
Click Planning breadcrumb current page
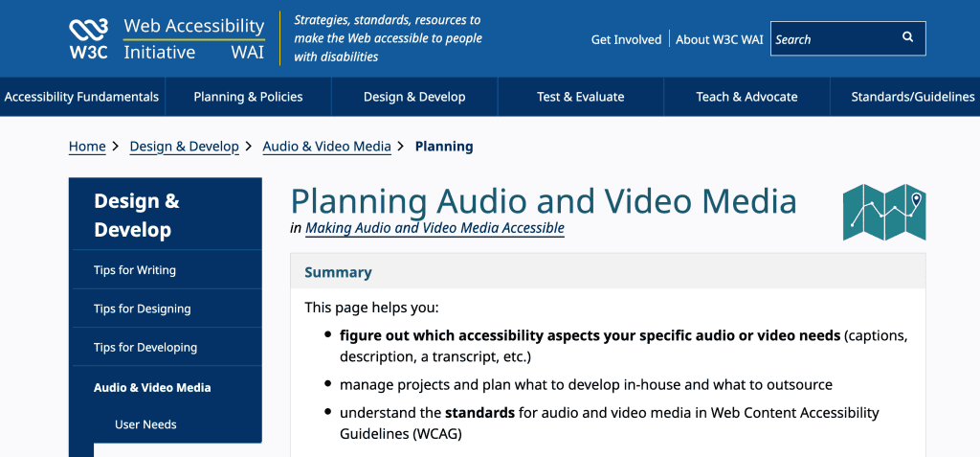(x=444, y=147)
